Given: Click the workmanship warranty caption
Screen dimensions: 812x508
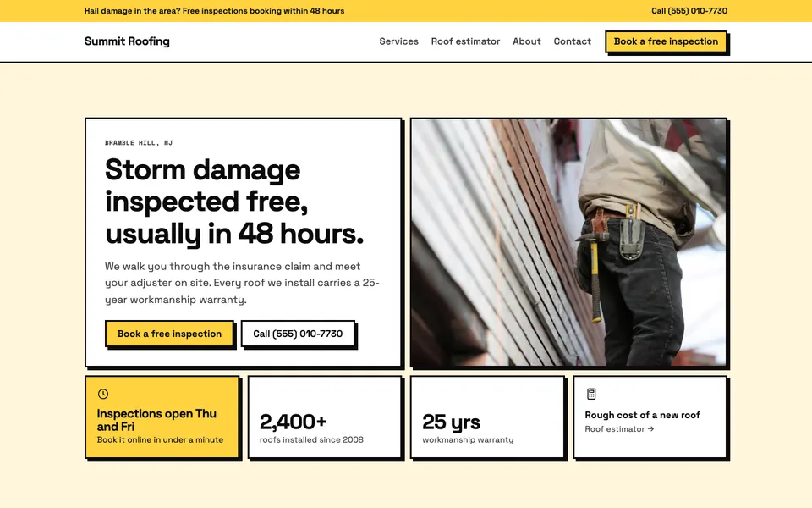Looking at the screenshot, I should [468, 439].
